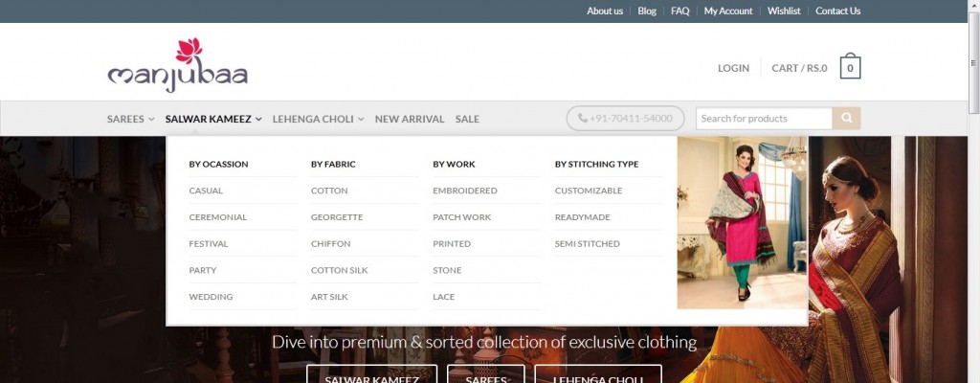
Task: Choose Lace work
Action: click(x=444, y=297)
